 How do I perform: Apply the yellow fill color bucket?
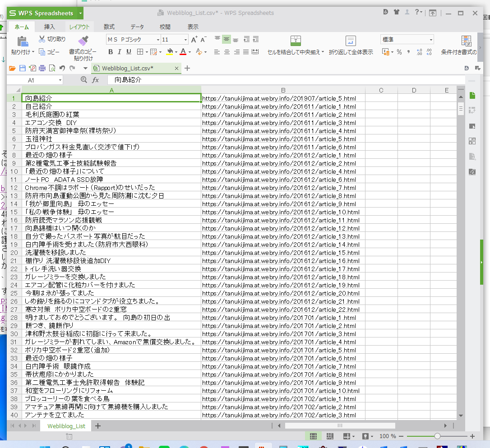pyautogui.click(x=170, y=52)
